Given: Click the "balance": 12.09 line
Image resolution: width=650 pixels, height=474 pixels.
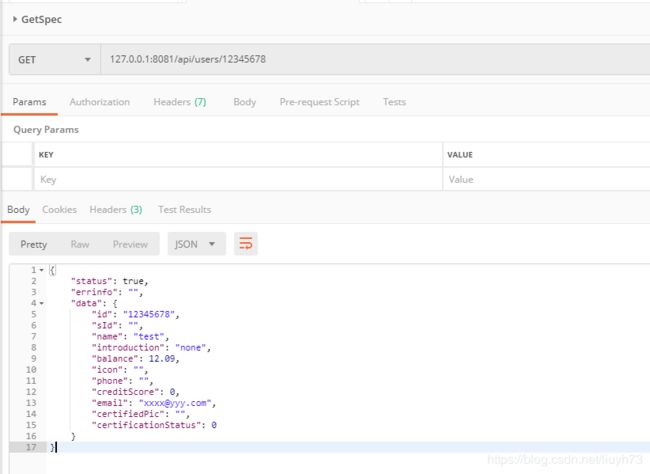Looking at the screenshot, I should 135,359.
